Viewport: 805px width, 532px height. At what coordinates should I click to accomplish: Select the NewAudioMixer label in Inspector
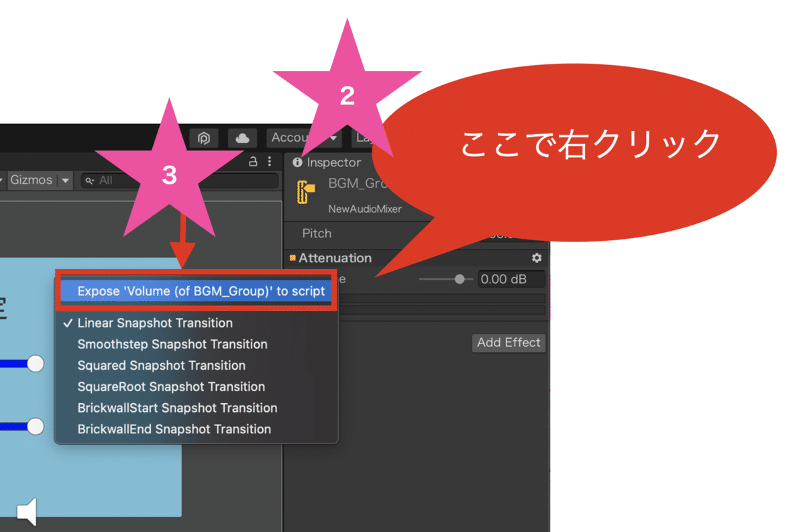pos(365,209)
